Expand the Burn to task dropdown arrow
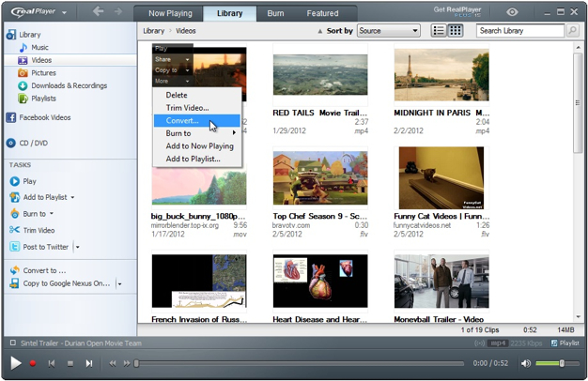This screenshot has height=381, width=588. point(52,214)
